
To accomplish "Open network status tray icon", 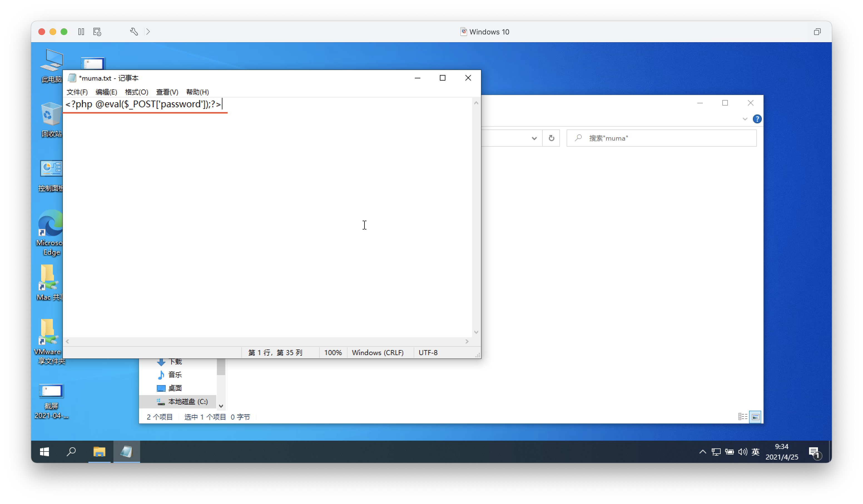I will tap(716, 452).
